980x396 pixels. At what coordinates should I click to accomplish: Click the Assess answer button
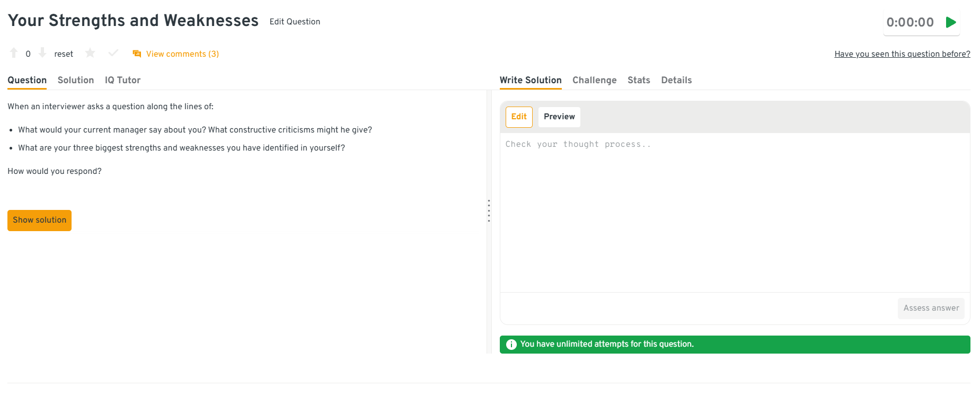(931, 309)
